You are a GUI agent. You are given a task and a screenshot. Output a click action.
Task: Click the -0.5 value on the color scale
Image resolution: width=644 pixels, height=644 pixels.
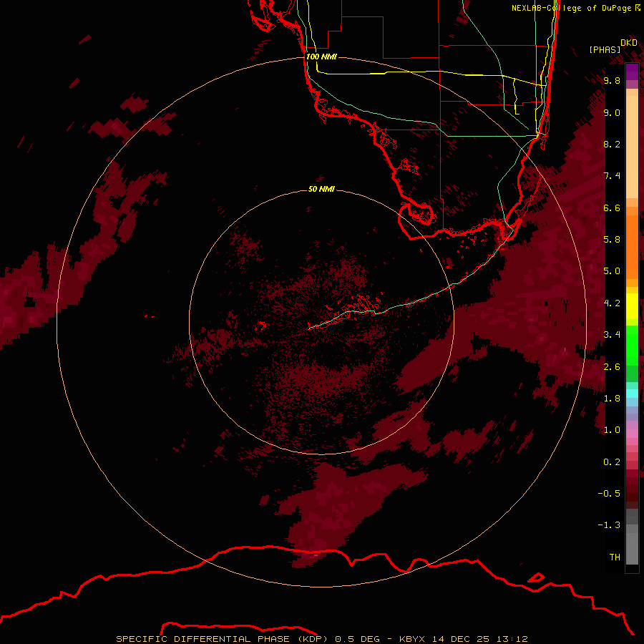coord(609,493)
